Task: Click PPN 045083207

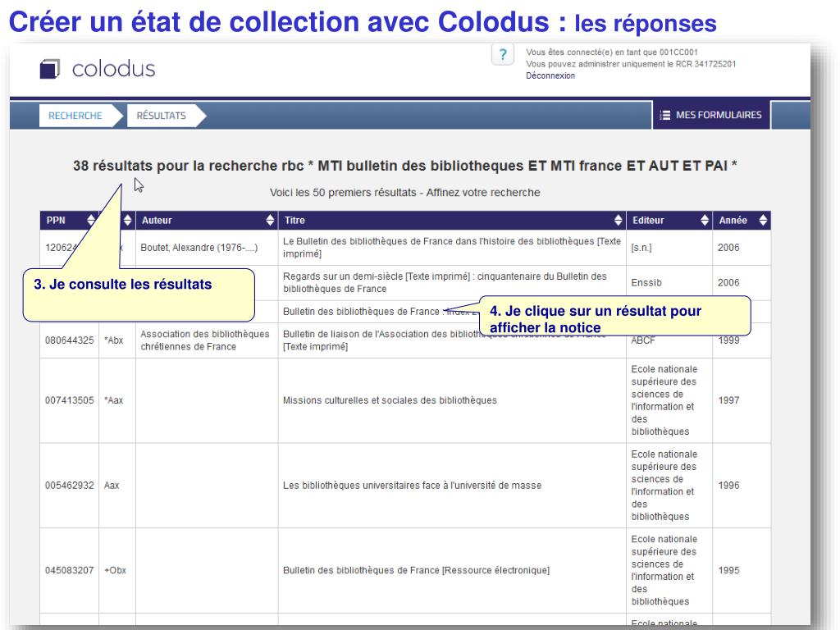Action: (69, 570)
